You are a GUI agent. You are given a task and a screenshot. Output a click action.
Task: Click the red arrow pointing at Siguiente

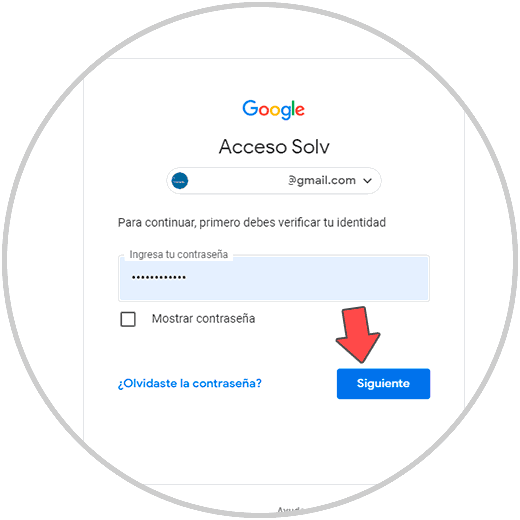click(x=358, y=335)
